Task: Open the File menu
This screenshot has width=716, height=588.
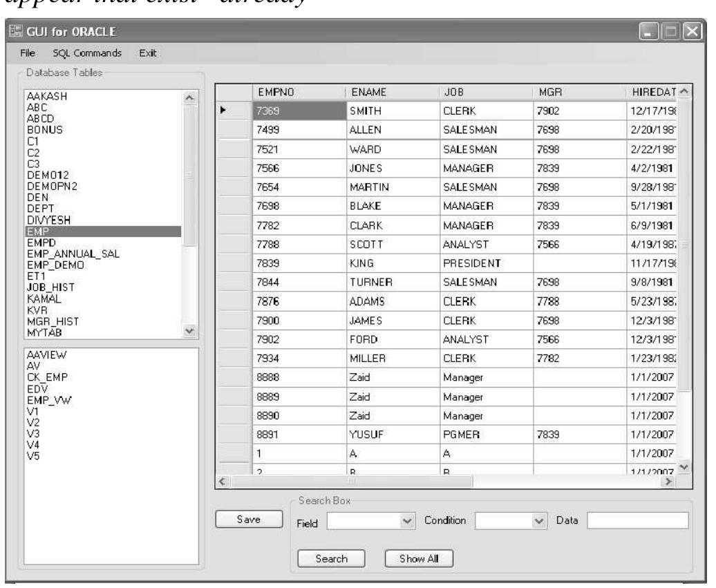Action: 28,53
